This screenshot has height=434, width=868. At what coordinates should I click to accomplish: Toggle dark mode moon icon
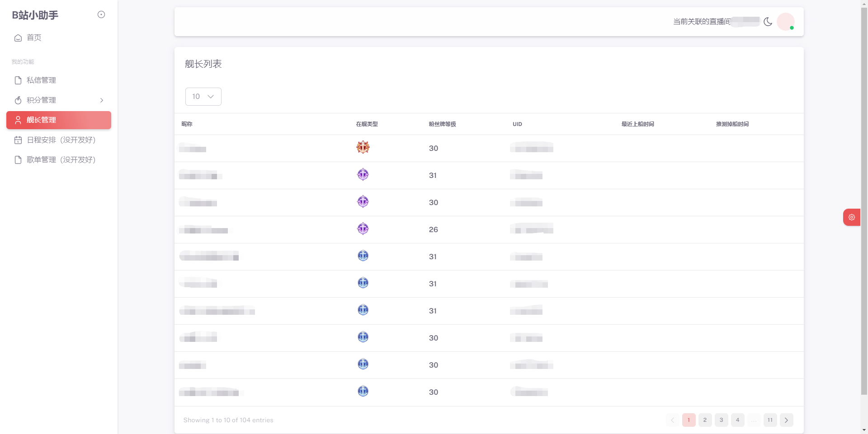(768, 22)
